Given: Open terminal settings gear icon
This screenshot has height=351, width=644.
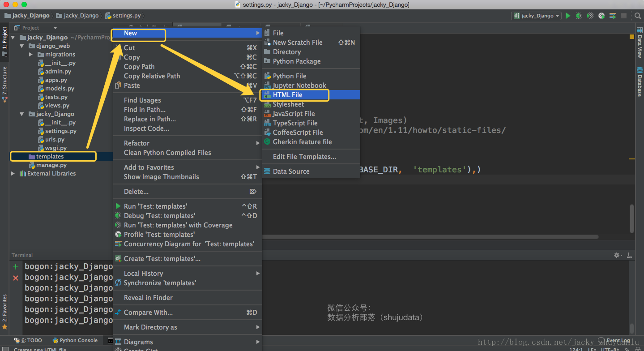Looking at the screenshot, I should pyautogui.click(x=618, y=255).
